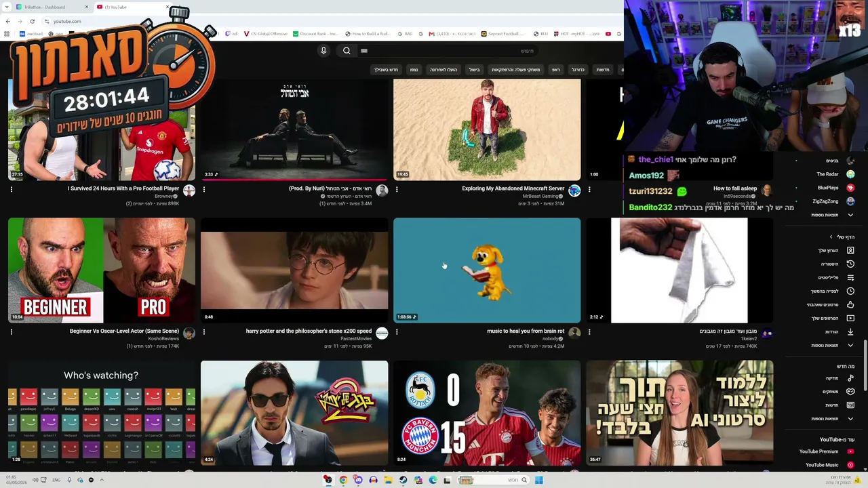The height and width of the screenshot is (488, 868).
Task: Select the 'הועלו לאחרונה' filter chip
Action: tap(443, 70)
